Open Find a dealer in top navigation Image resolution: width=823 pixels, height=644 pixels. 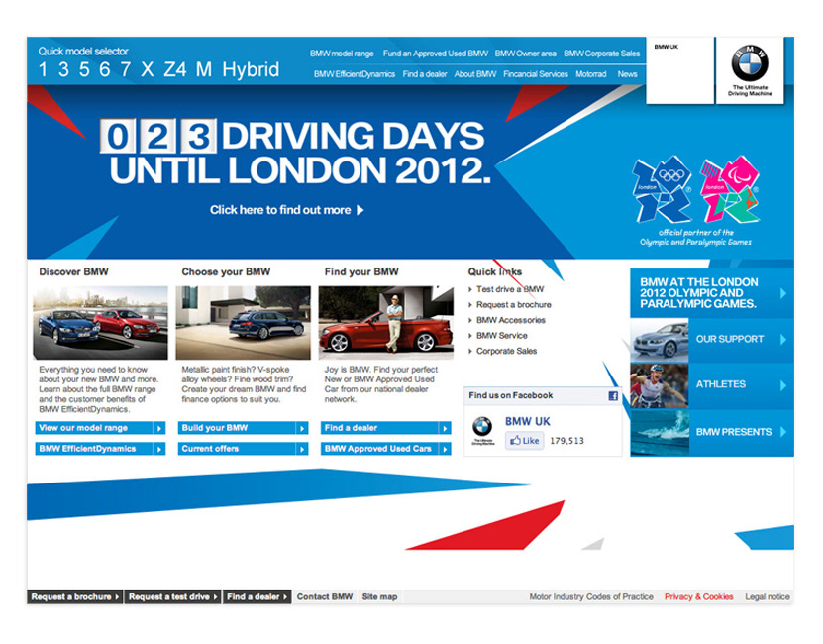425,74
